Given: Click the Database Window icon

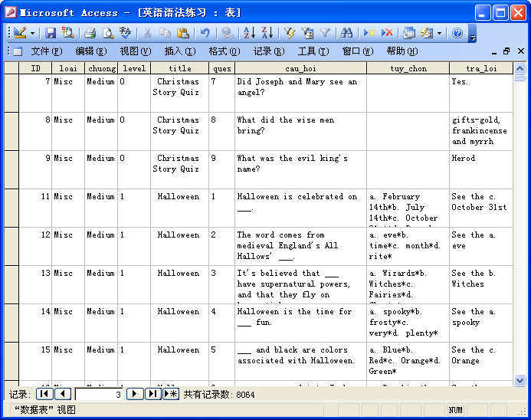Looking at the screenshot, I should [x=409, y=33].
